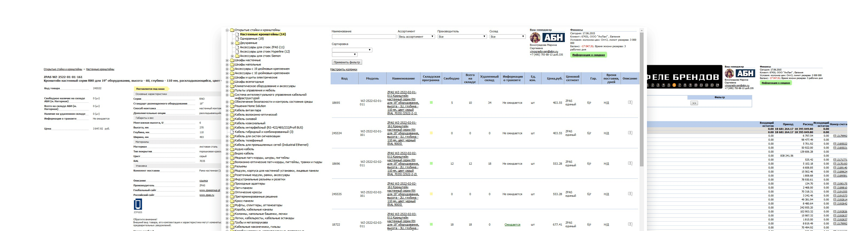
Task: Expand the Шкафы напольные tree node
Action: [227, 65]
